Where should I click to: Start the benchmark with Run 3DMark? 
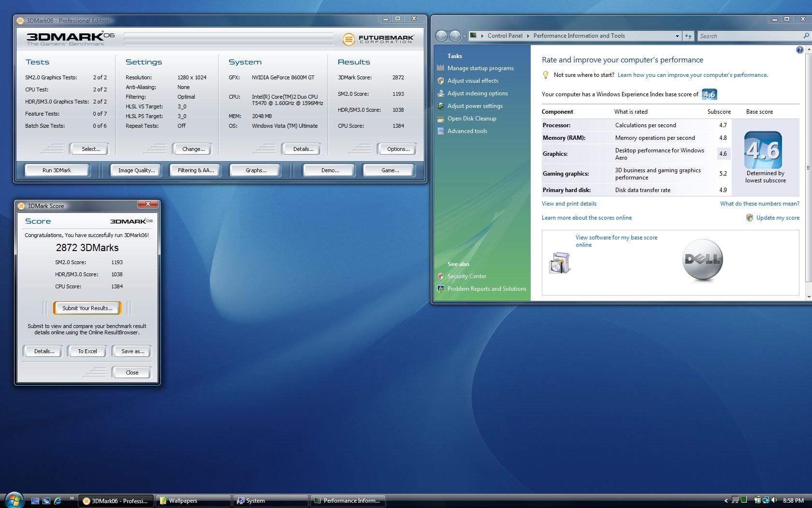57,170
